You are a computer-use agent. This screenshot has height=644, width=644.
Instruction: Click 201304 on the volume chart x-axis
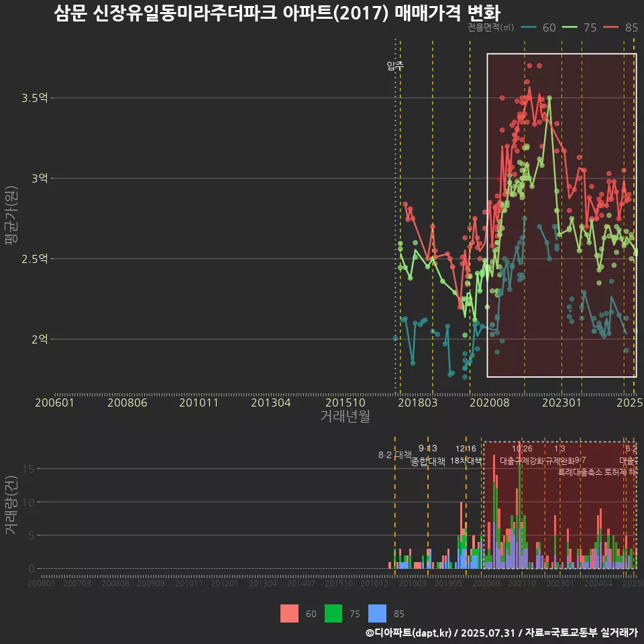263,583
